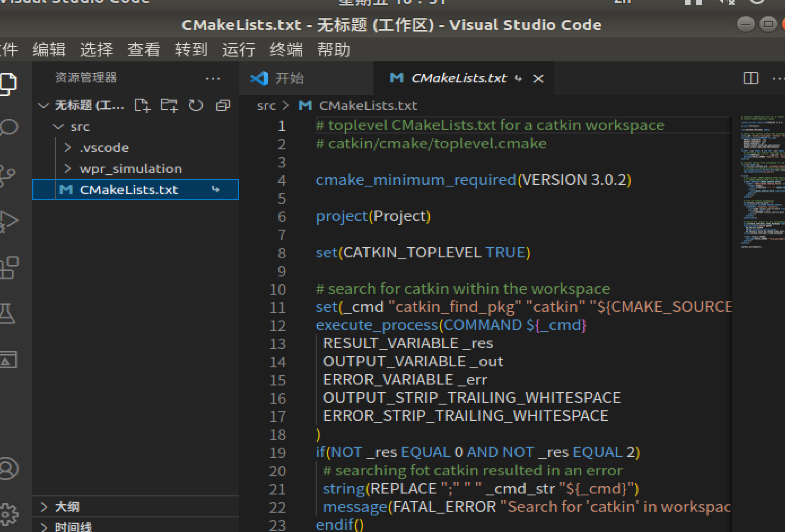The height and width of the screenshot is (532, 785).
Task: Click src in the breadcrumb path
Action: 266,106
